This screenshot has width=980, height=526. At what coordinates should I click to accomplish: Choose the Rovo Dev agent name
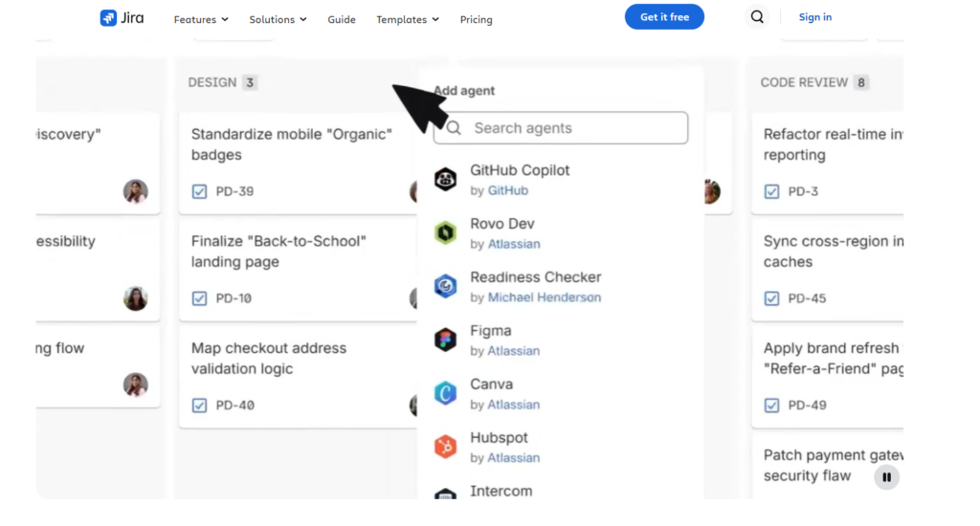pos(502,224)
